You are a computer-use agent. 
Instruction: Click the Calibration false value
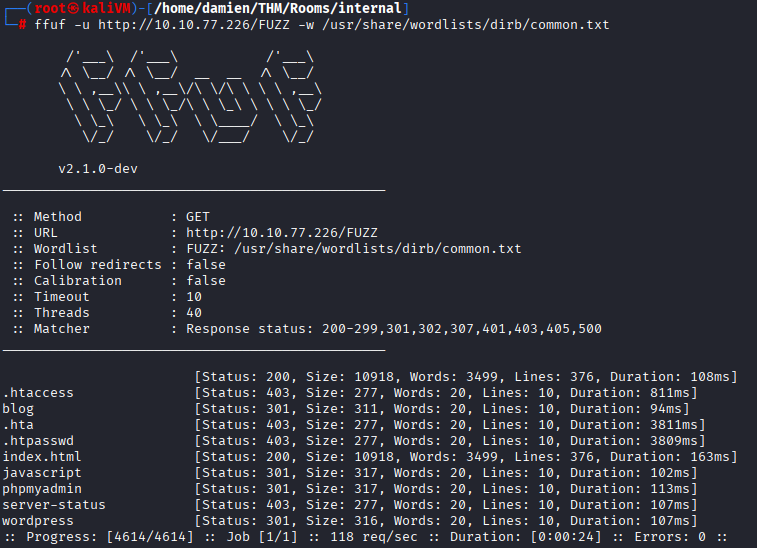206,280
